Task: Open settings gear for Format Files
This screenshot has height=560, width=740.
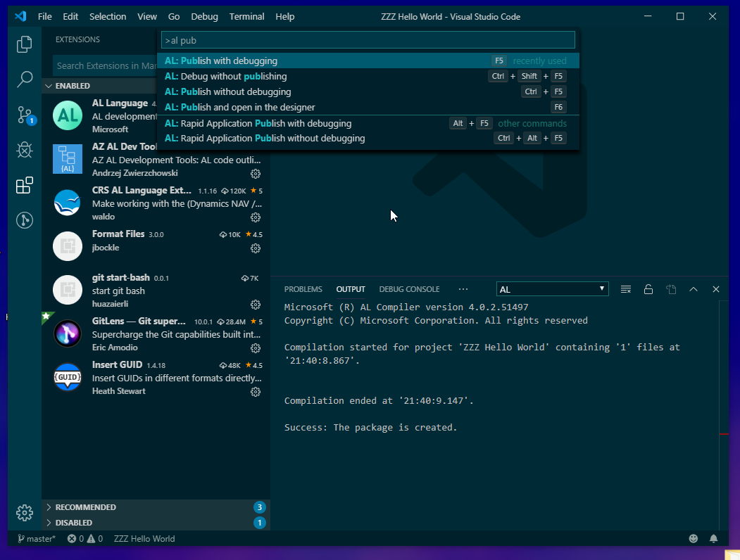Action: 256,248
